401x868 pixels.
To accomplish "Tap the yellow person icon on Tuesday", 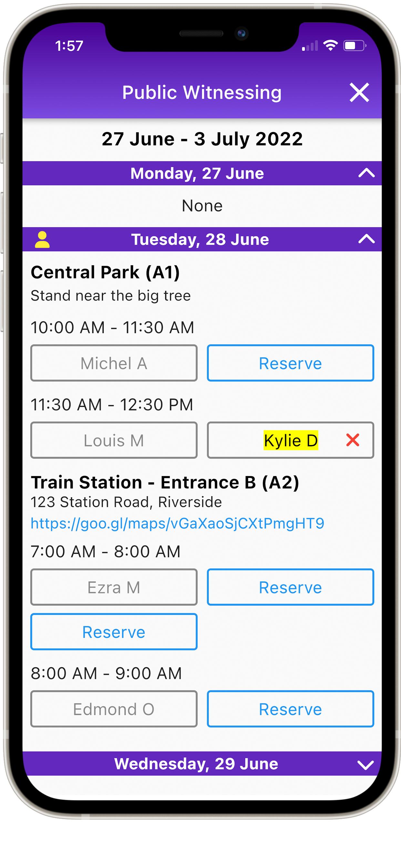I will [x=42, y=240].
